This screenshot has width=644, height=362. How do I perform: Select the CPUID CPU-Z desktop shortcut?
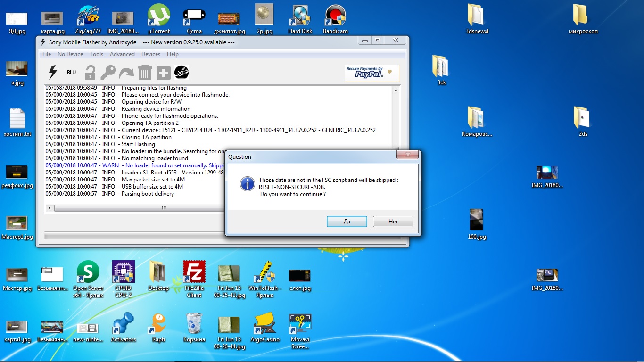tap(123, 279)
